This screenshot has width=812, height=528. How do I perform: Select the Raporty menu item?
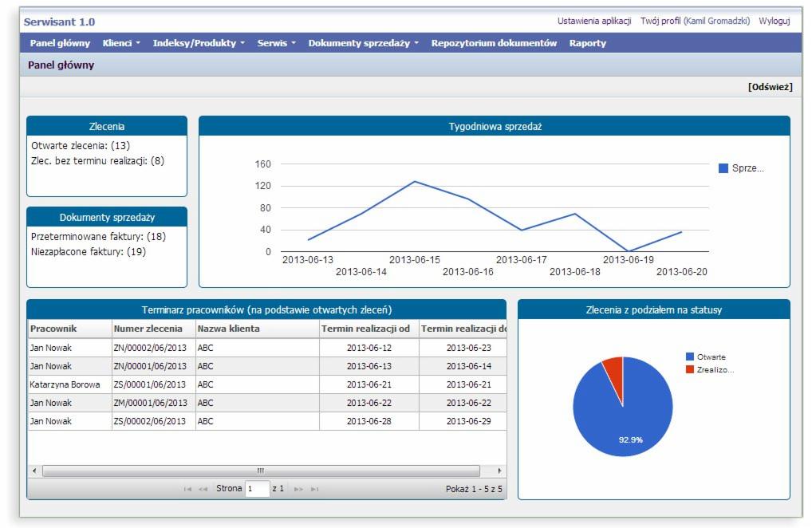[x=587, y=43]
